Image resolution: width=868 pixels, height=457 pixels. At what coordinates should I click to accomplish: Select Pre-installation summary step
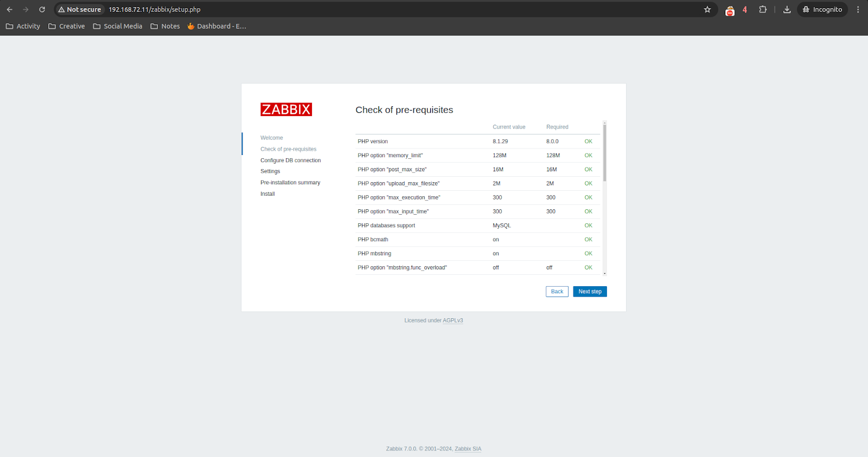290,183
